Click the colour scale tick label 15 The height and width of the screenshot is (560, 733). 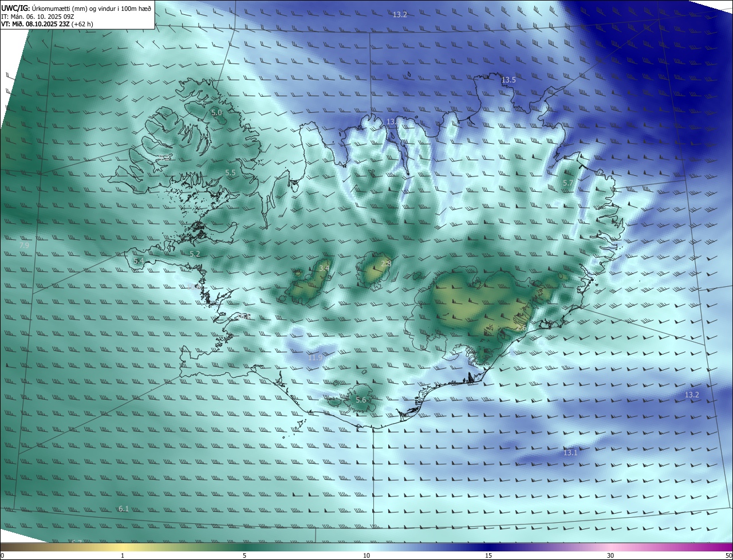coord(488,555)
